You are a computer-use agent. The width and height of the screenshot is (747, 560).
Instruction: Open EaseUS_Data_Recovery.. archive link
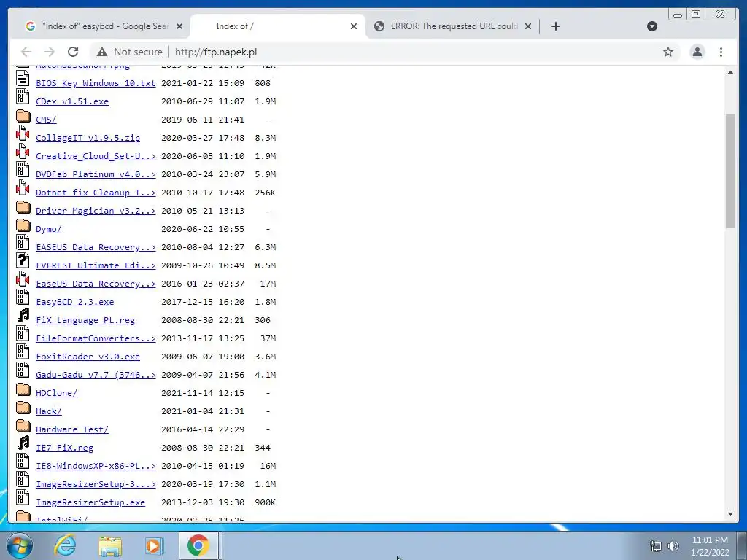(96, 284)
